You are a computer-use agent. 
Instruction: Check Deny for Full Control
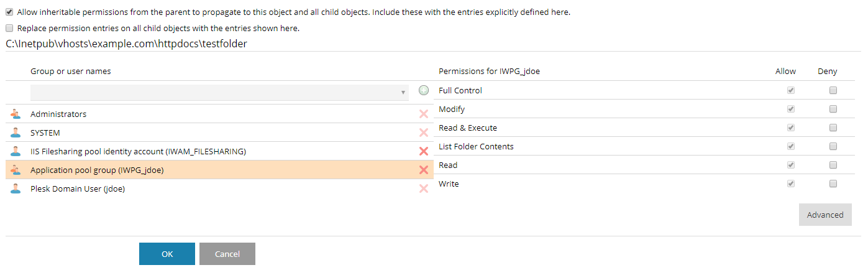point(833,90)
